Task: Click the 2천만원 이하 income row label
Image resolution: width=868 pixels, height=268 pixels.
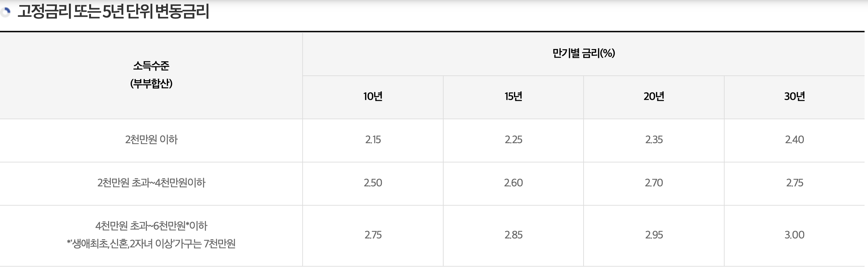Action: click(151, 140)
